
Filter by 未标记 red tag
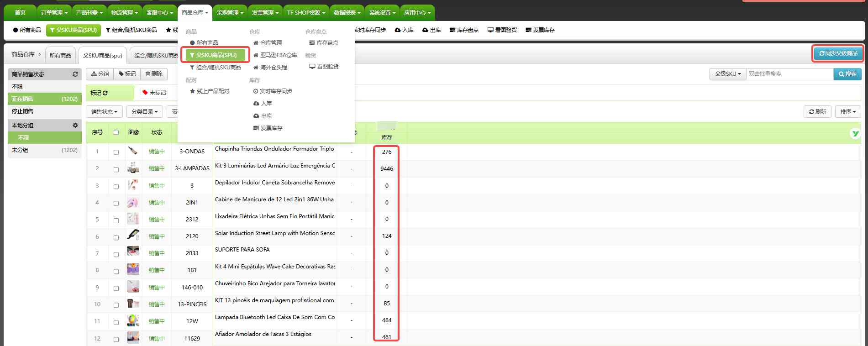coord(154,92)
